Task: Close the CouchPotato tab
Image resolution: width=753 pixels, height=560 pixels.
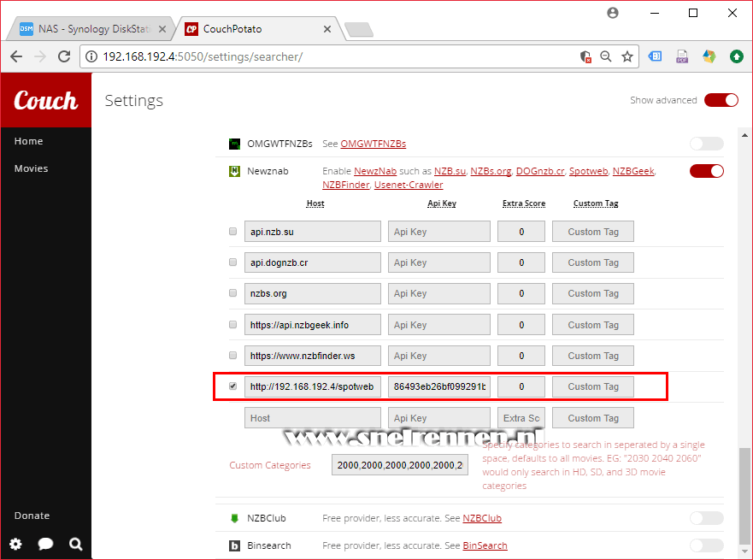Action: 327,29
